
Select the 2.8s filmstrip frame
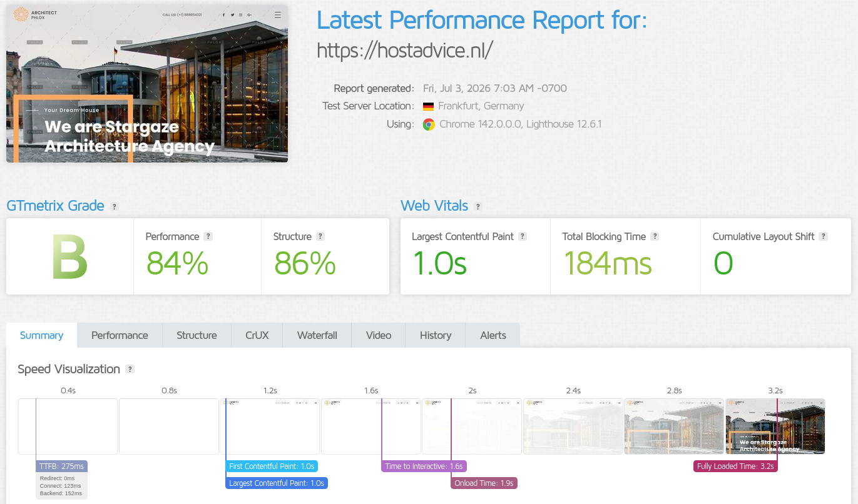[675, 426]
